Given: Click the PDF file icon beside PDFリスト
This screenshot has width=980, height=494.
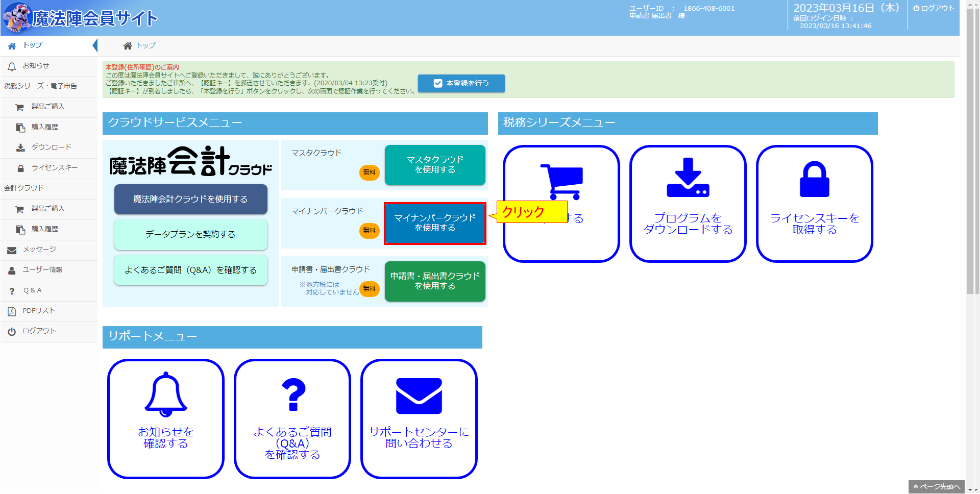Looking at the screenshot, I should (x=12, y=311).
